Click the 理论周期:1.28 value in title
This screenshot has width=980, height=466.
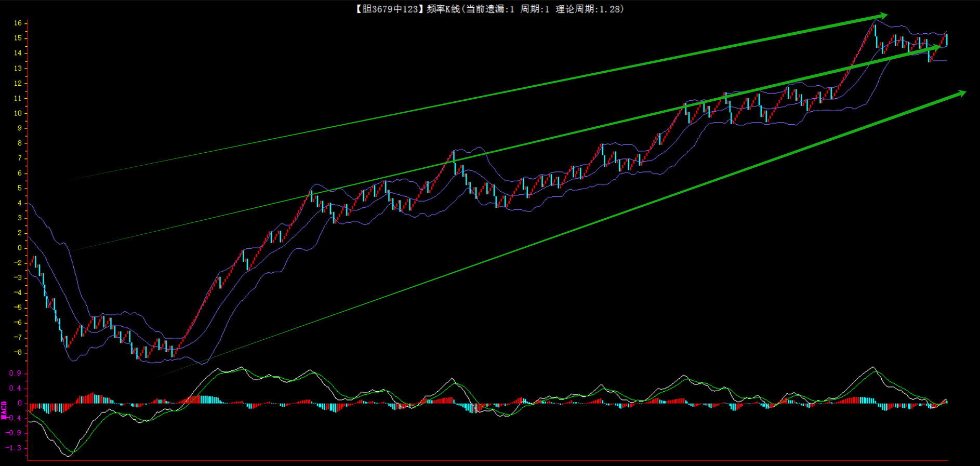tap(589, 9)
